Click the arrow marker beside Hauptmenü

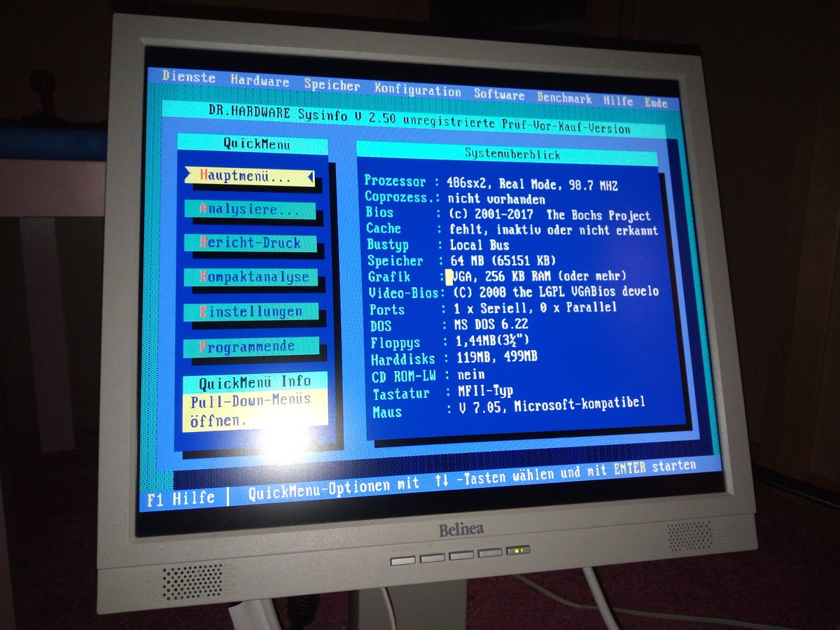click(310, 176)
